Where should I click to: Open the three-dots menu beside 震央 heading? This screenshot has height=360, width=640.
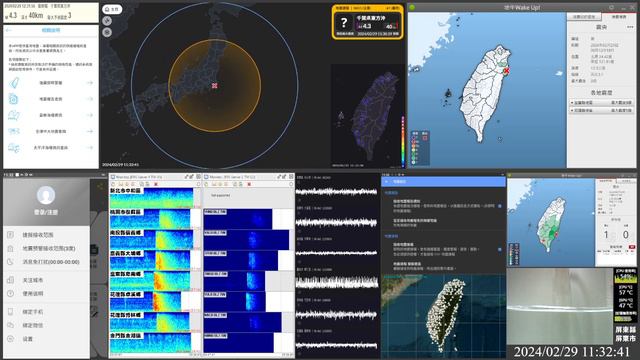pos(630,27)
